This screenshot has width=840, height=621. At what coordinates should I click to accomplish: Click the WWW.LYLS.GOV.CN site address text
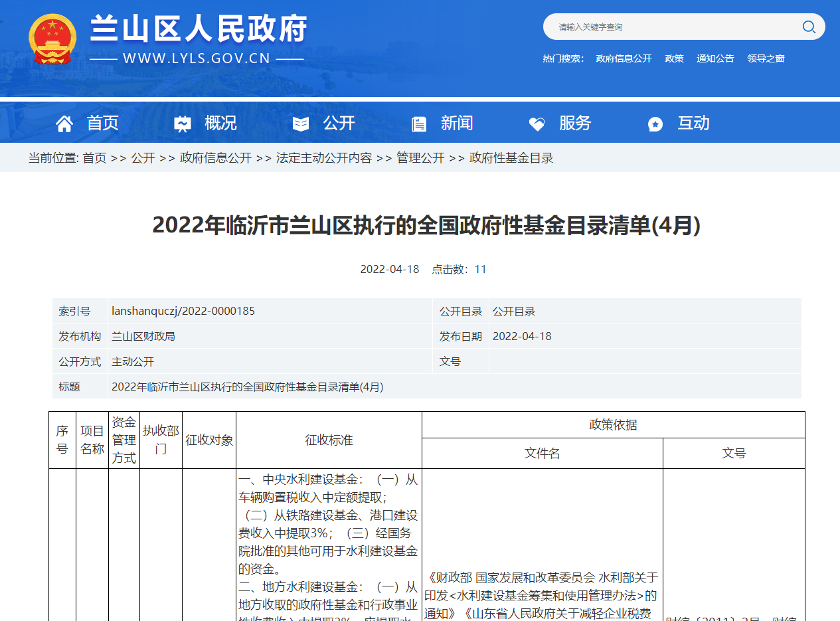pos(197,58)
